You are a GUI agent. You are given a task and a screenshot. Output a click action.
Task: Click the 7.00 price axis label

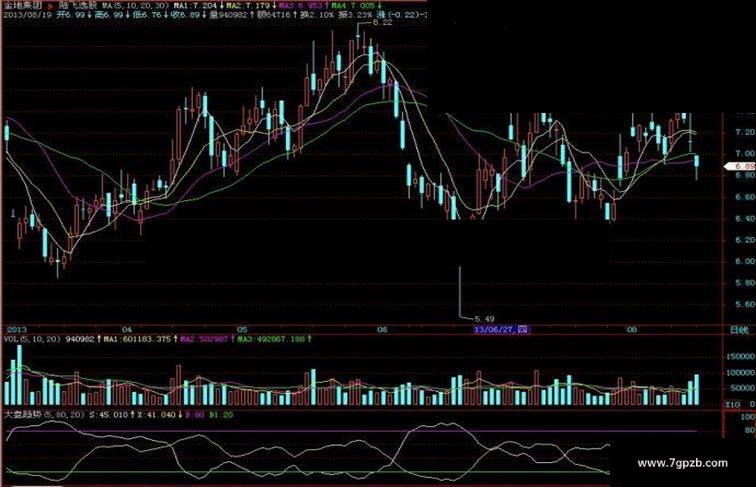[745, 154]
